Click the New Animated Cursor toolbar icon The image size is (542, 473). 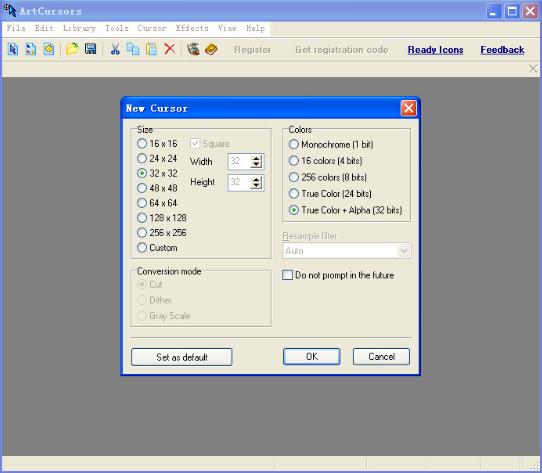(x=49, y=49)
